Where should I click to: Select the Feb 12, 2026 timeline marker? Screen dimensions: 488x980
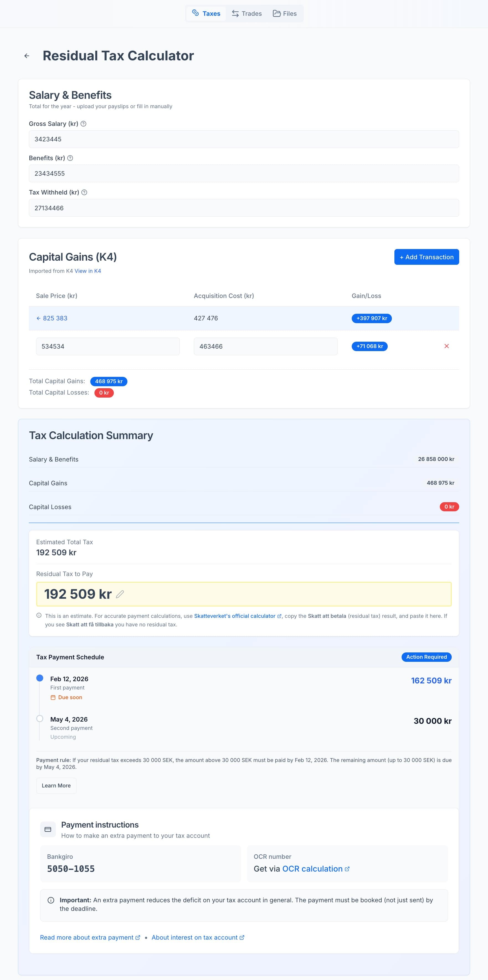40,678
